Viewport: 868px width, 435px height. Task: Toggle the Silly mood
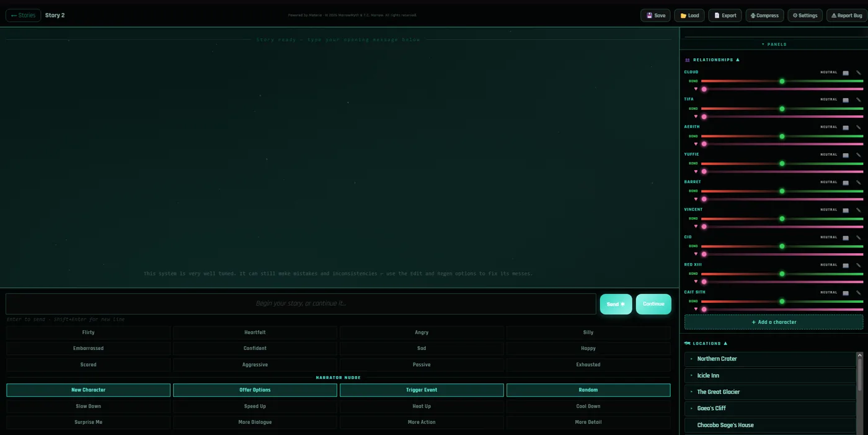click(588, 333)
